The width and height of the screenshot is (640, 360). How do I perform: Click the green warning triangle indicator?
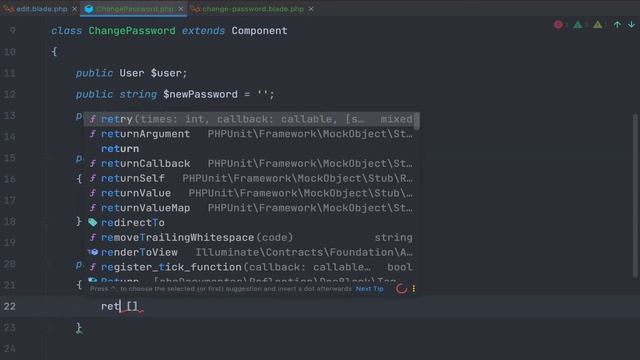coord(578,25)
